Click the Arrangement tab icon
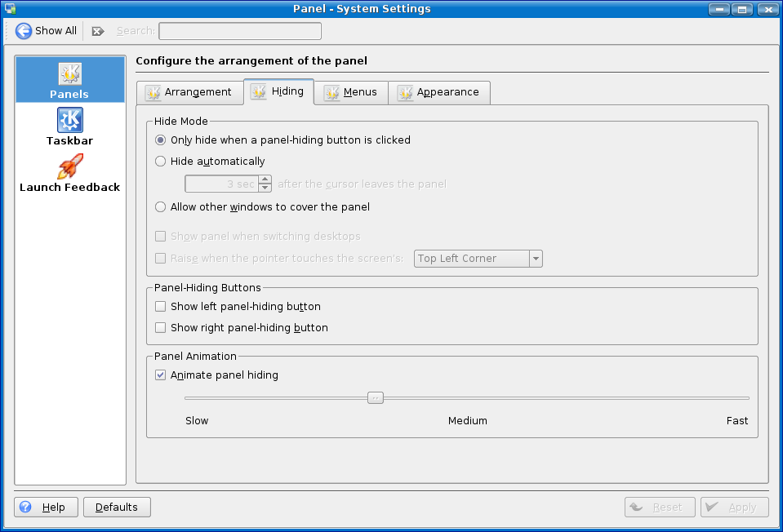Viewport: 783px width, 532px height. pos(153,92)
